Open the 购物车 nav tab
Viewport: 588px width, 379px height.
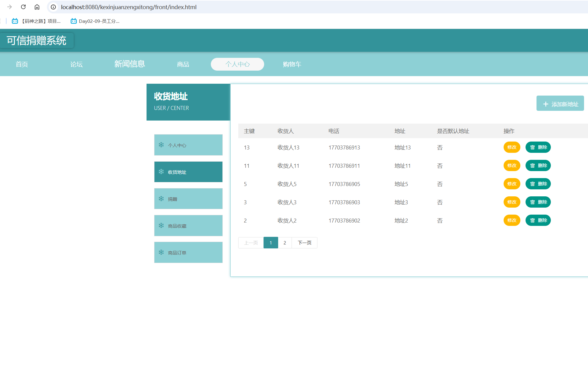[x=292, y=64]
